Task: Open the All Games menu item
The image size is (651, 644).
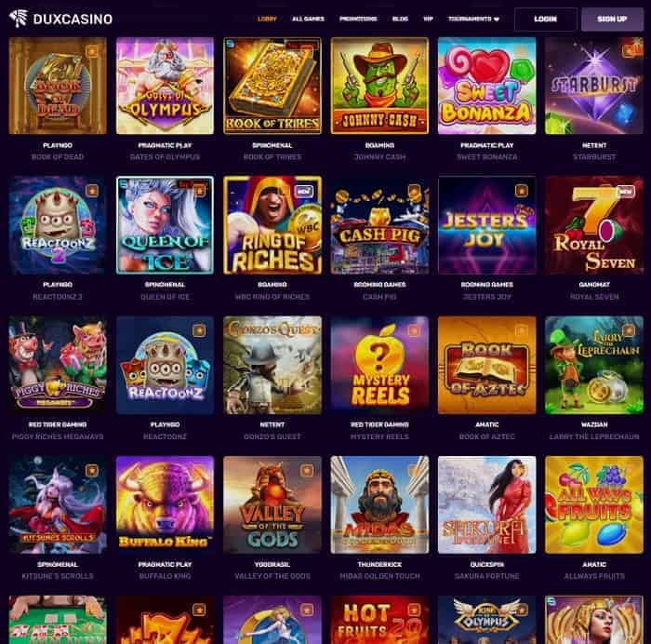Action: (x=308, y=19)
